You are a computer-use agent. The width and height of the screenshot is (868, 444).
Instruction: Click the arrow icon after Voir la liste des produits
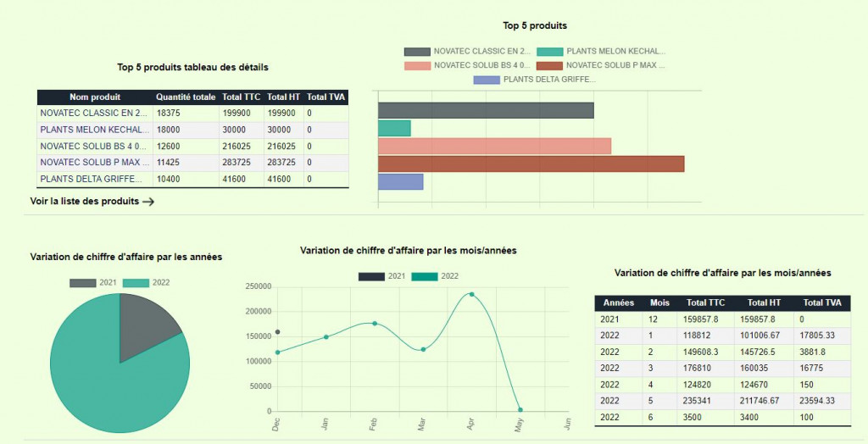[x=147, y=202]
